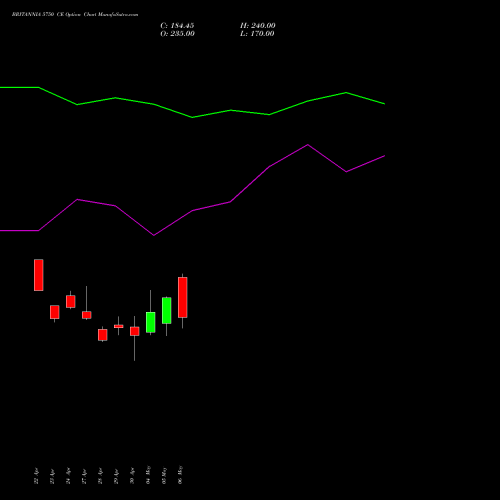The height and width of the screenshot is (500, 500).
Task: Click the open price O: 235.00
Action: tap(177, 34)
